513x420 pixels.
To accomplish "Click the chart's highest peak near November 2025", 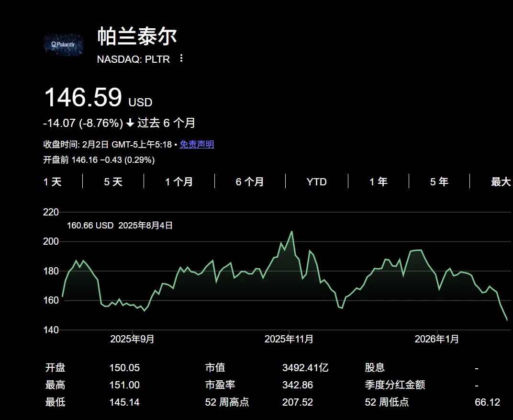I will coord(291,232).
